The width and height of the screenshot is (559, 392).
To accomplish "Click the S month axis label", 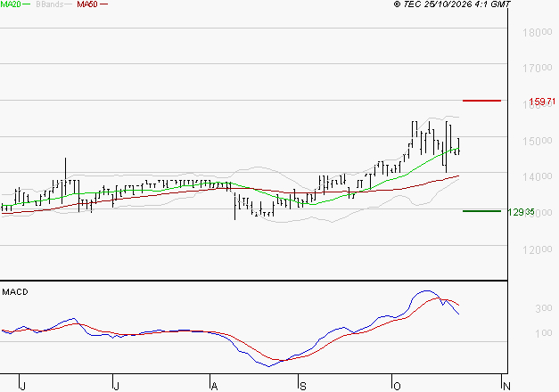I will pyautogui.click(x=302, y=386).
